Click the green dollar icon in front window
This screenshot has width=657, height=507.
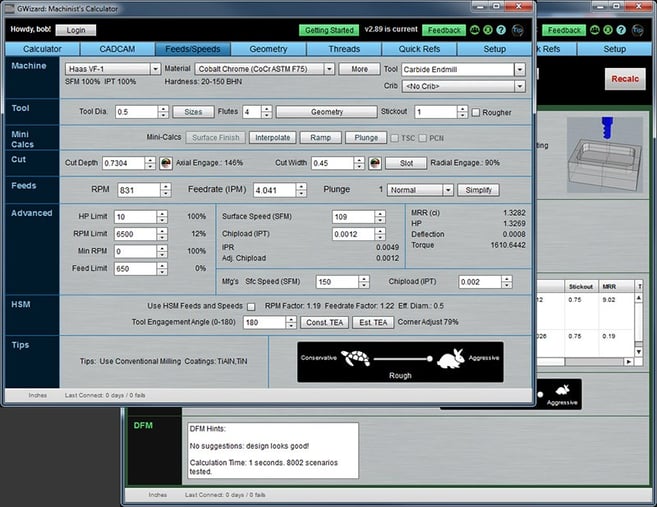488,30
